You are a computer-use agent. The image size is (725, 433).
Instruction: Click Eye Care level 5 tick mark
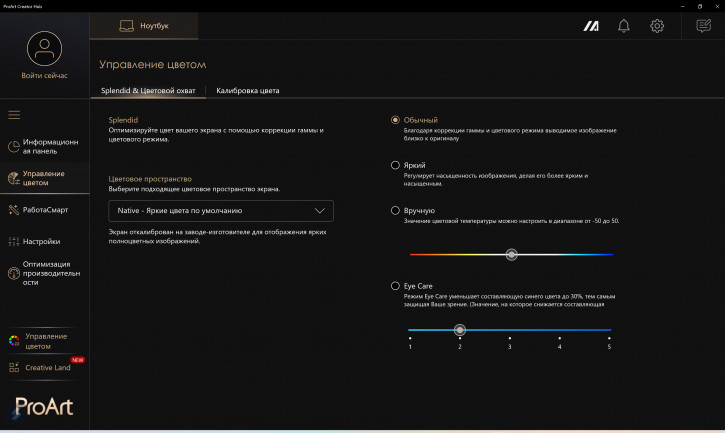[609, 338]
